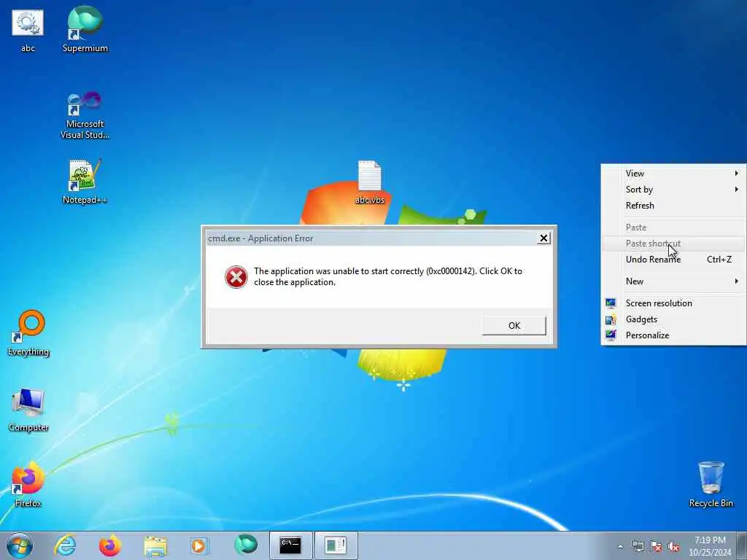Click the Supermium taskbar icon

[246, 545]
